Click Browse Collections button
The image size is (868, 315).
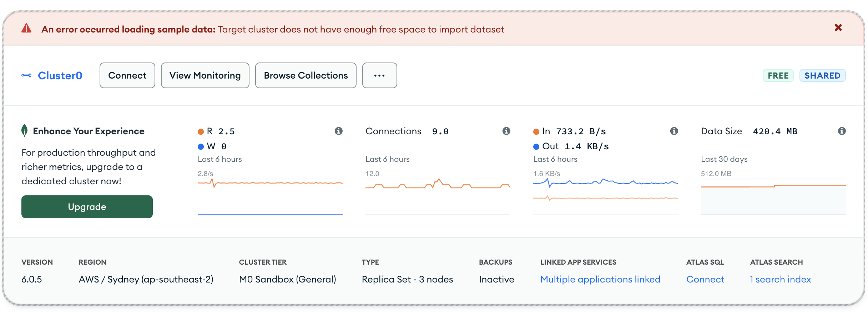click(x=306, y=75)
